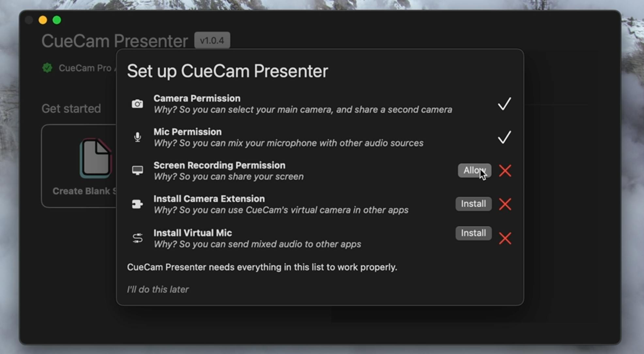Allow Screen Recording Permission
644x354 pixels.
click(x=475, y=170)
